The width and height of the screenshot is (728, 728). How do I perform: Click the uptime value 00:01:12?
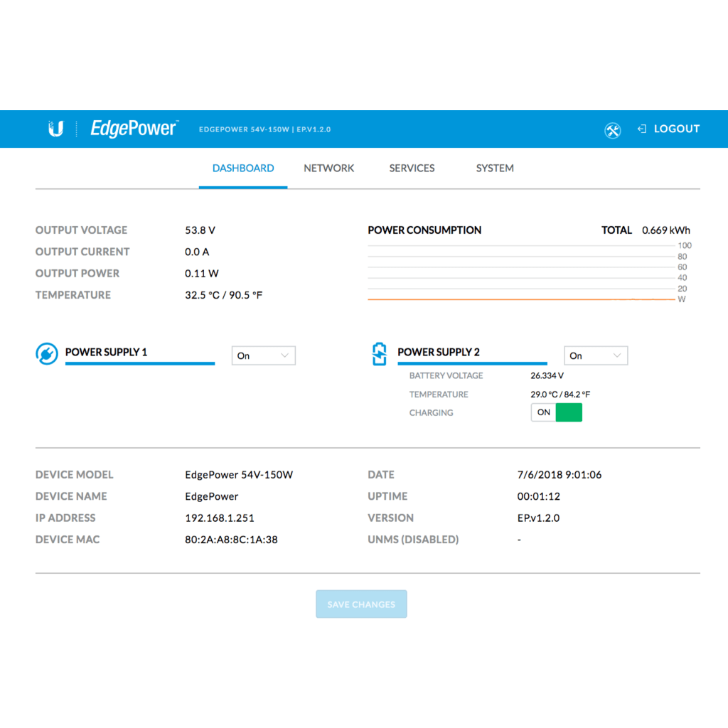(539, 496)
